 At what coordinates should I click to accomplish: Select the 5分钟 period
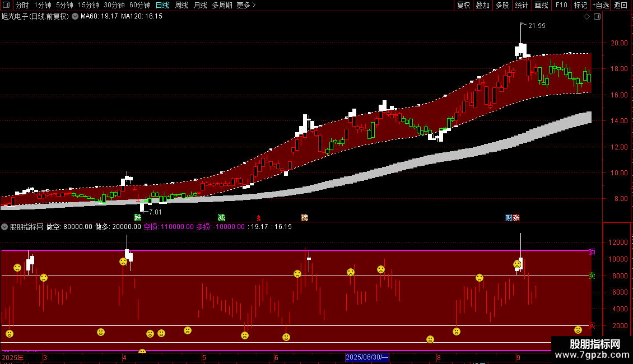[x=64, y=5]
